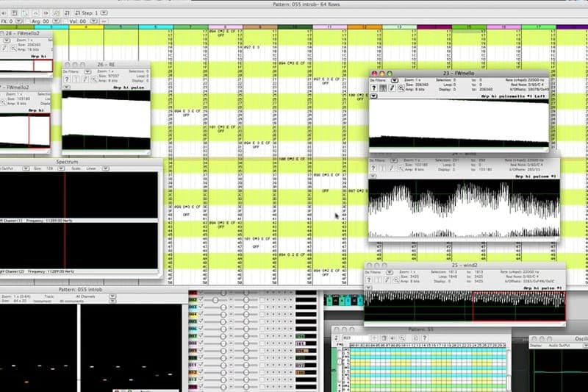The width and height of the screenshot is (588, 392).
Task: Open the Scale dropdown in Spectrum window
Action: [x=106, y=168]
